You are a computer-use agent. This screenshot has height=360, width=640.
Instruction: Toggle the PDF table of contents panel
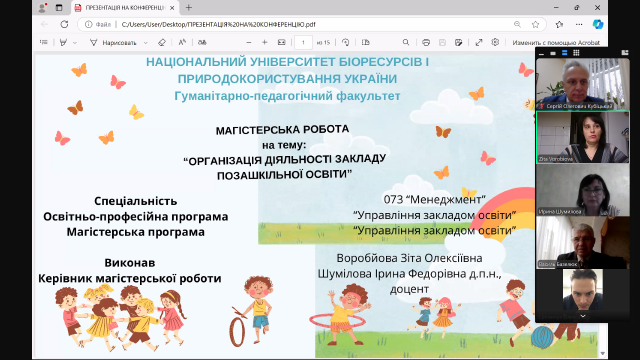(x=44, y=42)
